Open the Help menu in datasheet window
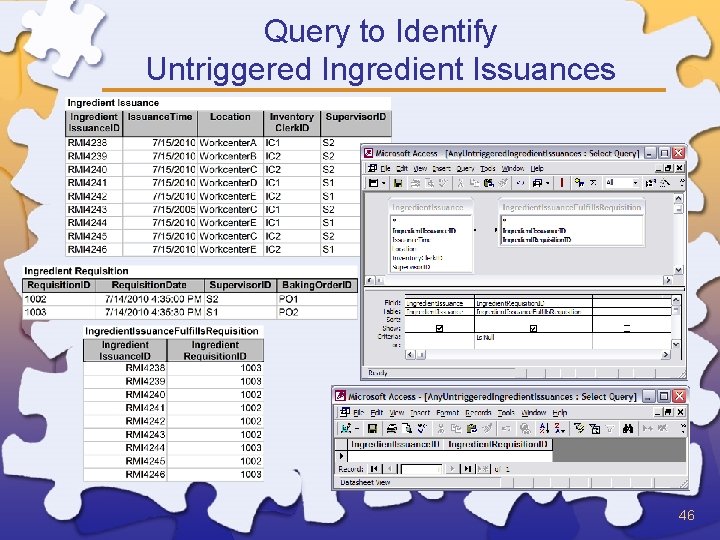 click(x=560, y=412)
